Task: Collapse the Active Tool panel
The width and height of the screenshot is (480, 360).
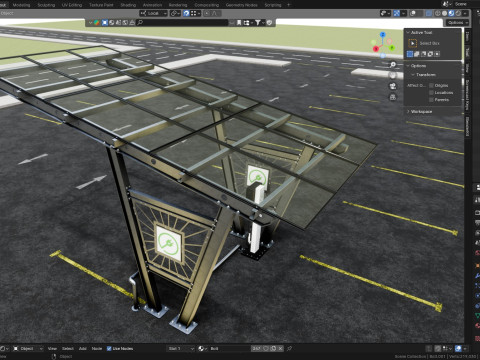Action: tap(408, 32)
